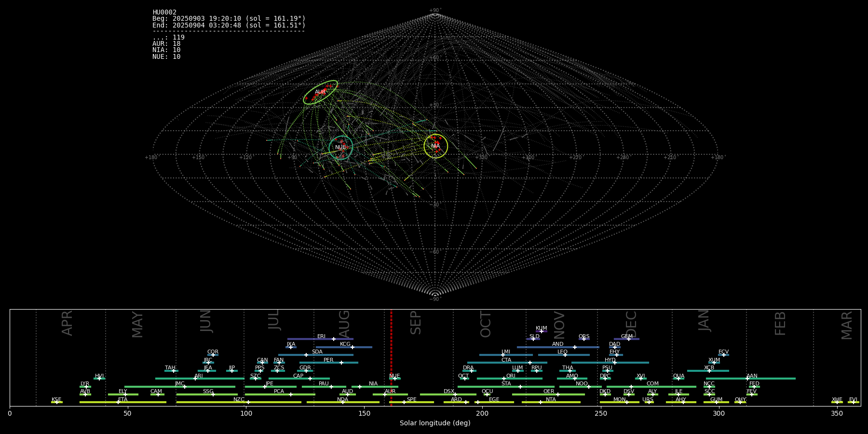This screenshot has width=868, height=434.
Task: Click the QUA shower label in timeline
Action: click(678, 376)
